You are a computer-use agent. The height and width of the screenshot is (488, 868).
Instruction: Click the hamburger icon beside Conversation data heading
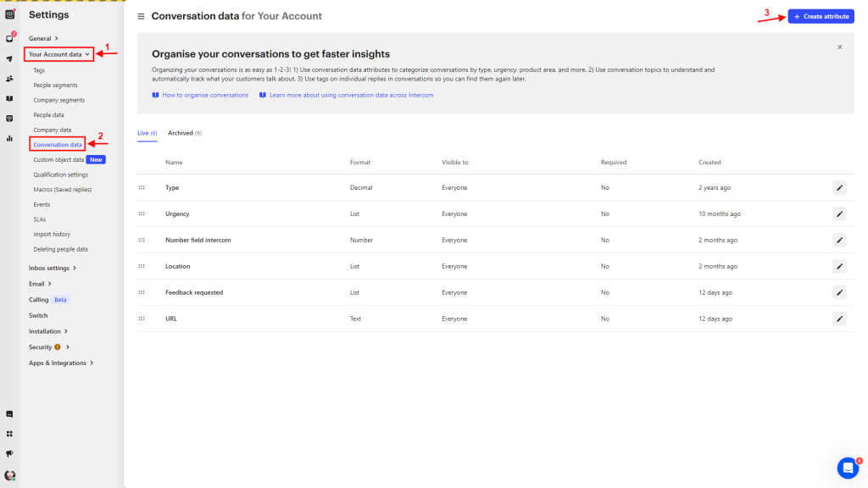pos(141,16)
